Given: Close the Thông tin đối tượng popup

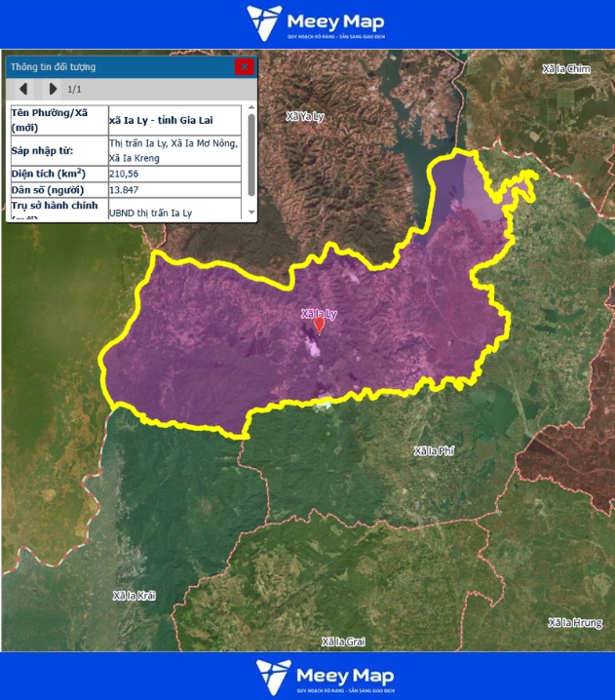Looking at the screenshot, I should click(x=244, y=66).
